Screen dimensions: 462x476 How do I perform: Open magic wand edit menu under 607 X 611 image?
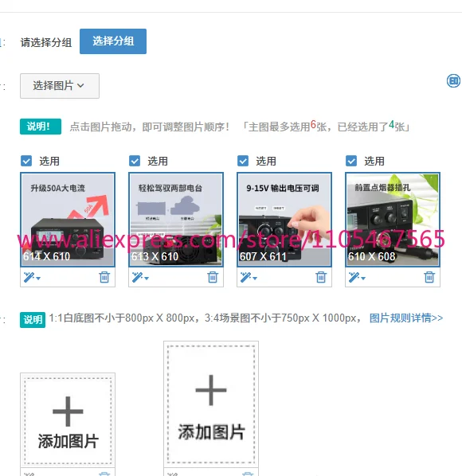pos(249,277)
